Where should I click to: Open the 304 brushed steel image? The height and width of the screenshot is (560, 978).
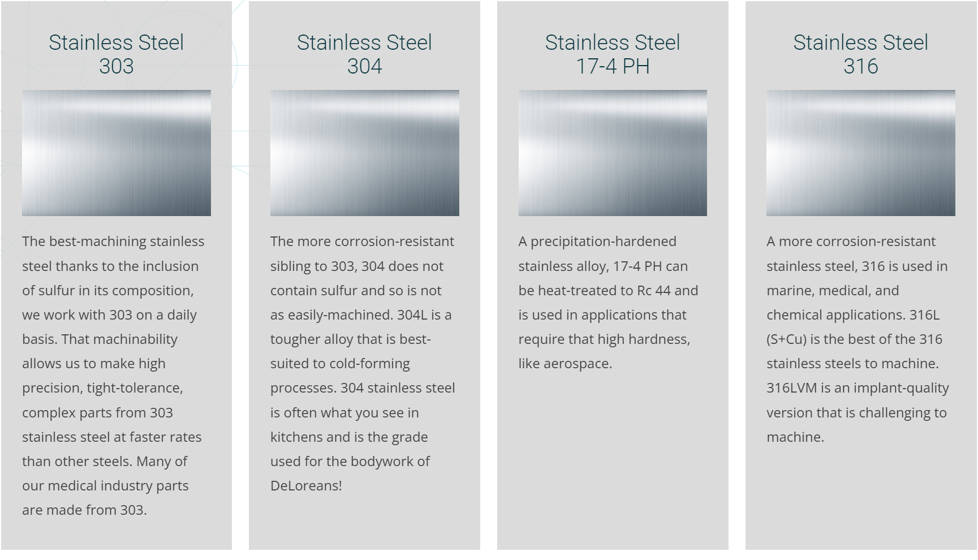coord(364,153)
